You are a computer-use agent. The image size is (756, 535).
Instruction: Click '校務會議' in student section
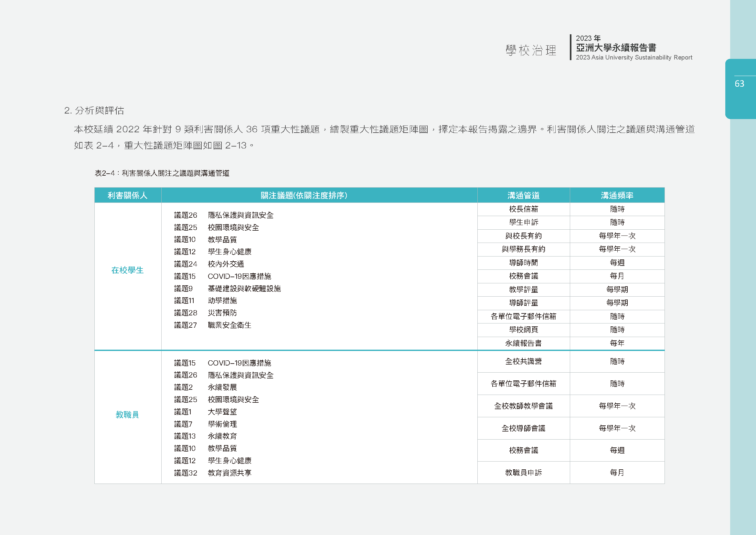pos(524,276)
